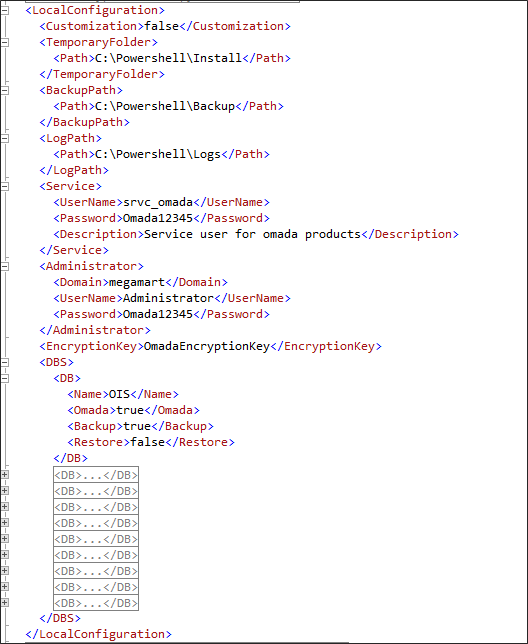Expand the first collapsed DB node
Viewport: 528px width, 644px height.
tap(5, 475)
